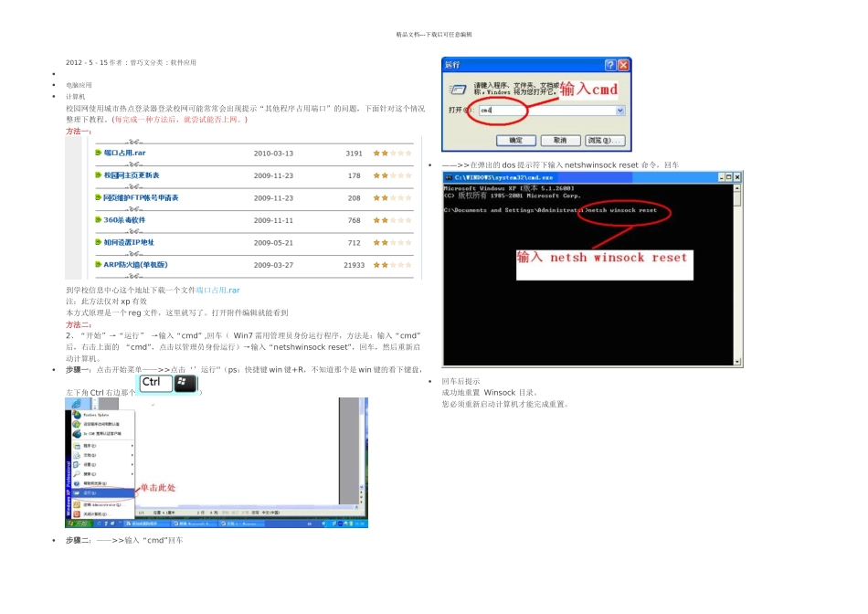Viewport: 868px width, 614px height.
Task: Close the cmd.exe window
Action: 737,177
